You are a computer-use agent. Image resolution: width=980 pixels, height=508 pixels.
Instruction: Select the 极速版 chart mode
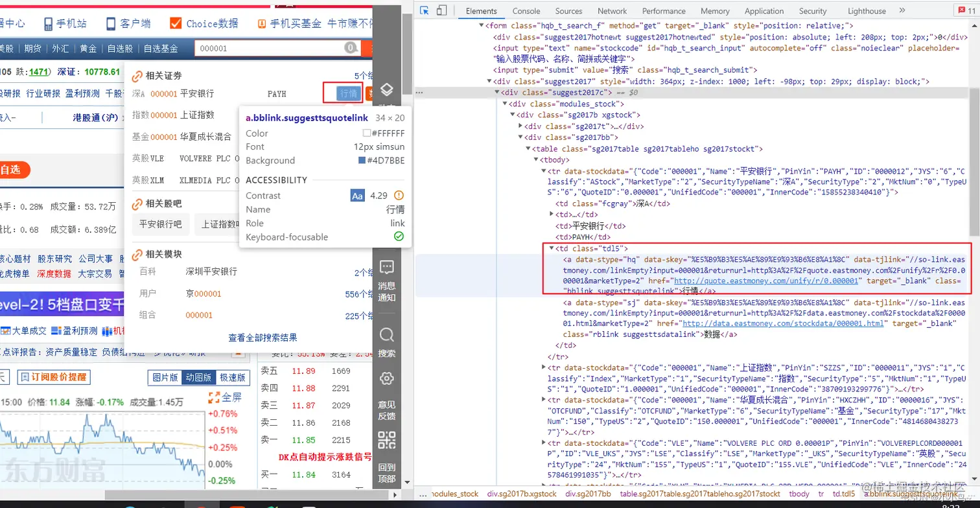(232, 378)
